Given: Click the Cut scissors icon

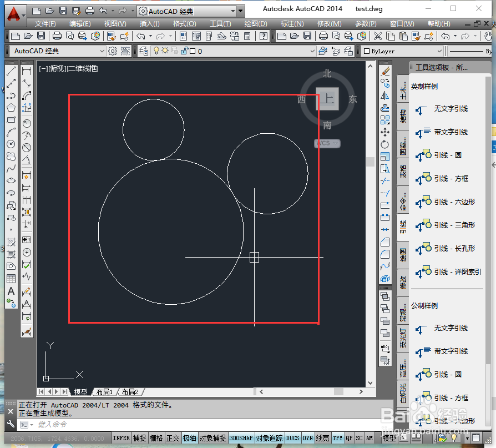Looking at the screenshot, I should tap(378, 36).
